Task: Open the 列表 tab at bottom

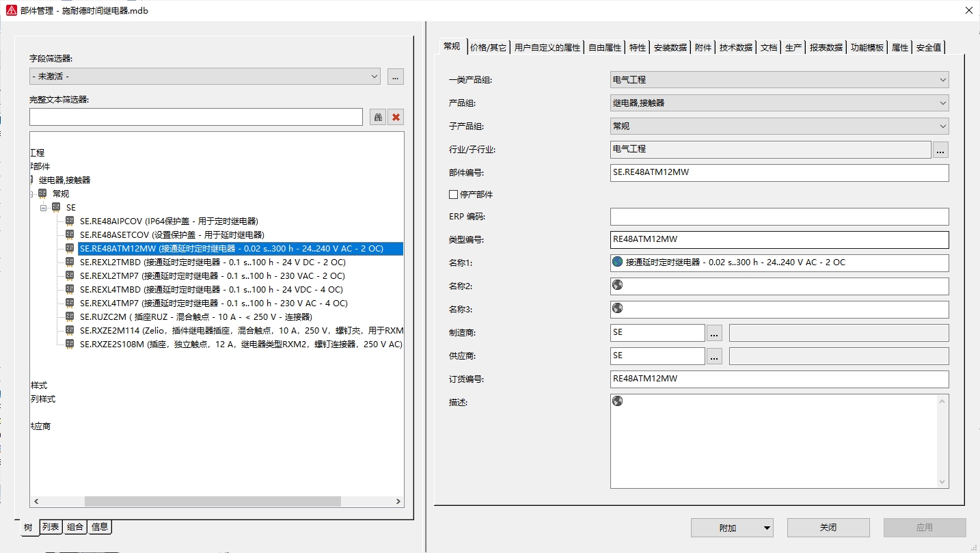Action: click(51, 527)
